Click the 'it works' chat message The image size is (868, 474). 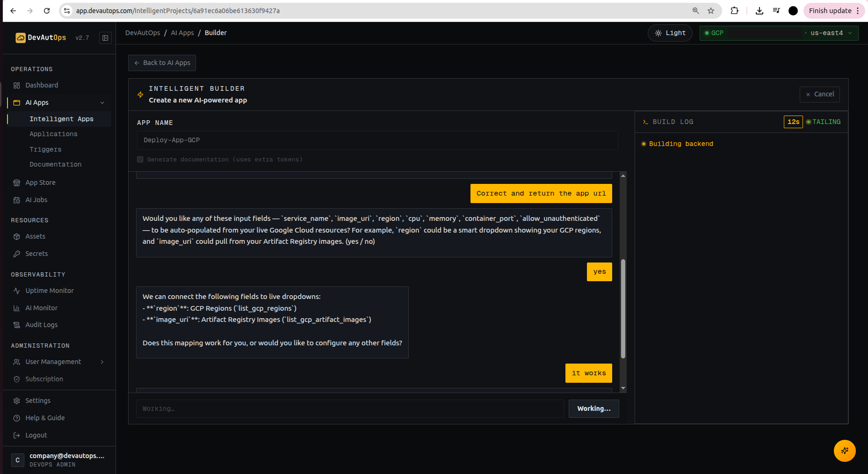[589, 373]
